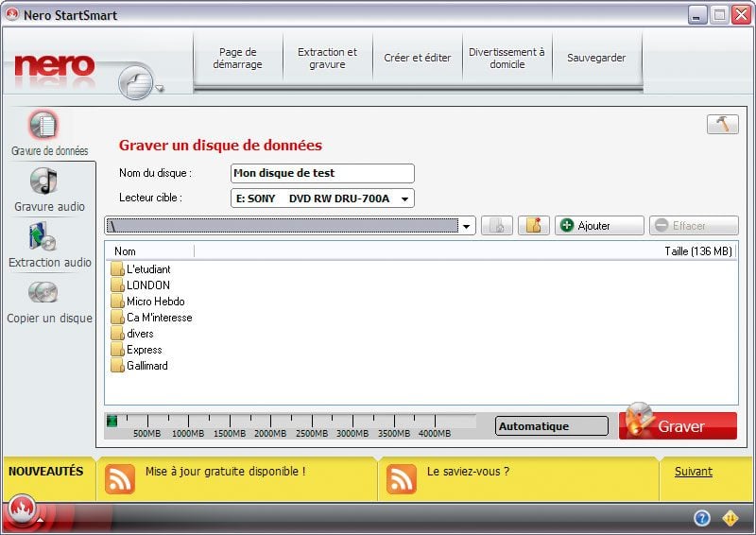The height and width of the screenshot is (535, 756).
Task: Open options with the hammer icon
Action: tap(722, 125)
